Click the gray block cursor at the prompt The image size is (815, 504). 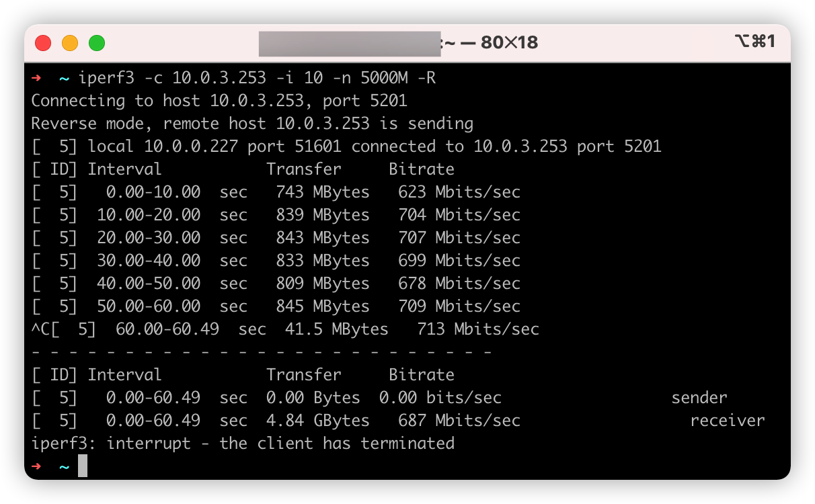(x=83, y=466)
